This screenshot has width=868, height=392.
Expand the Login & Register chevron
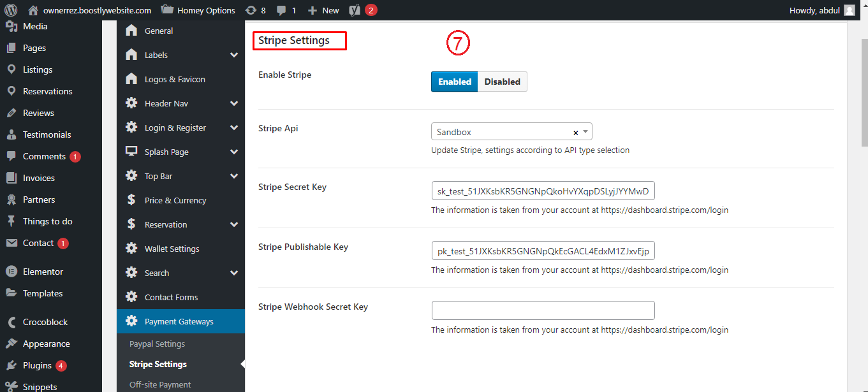234,127
